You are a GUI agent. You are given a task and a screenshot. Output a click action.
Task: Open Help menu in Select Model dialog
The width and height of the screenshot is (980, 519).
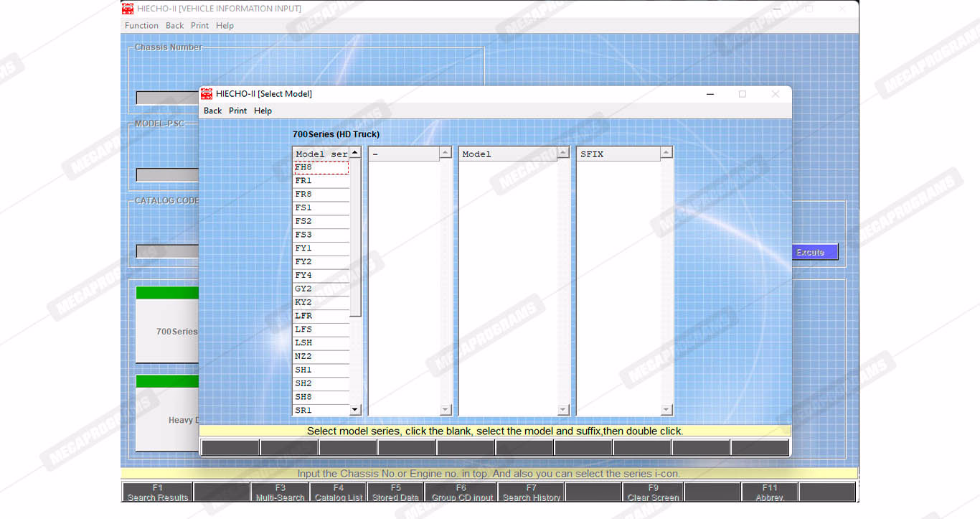click(263, 111)
